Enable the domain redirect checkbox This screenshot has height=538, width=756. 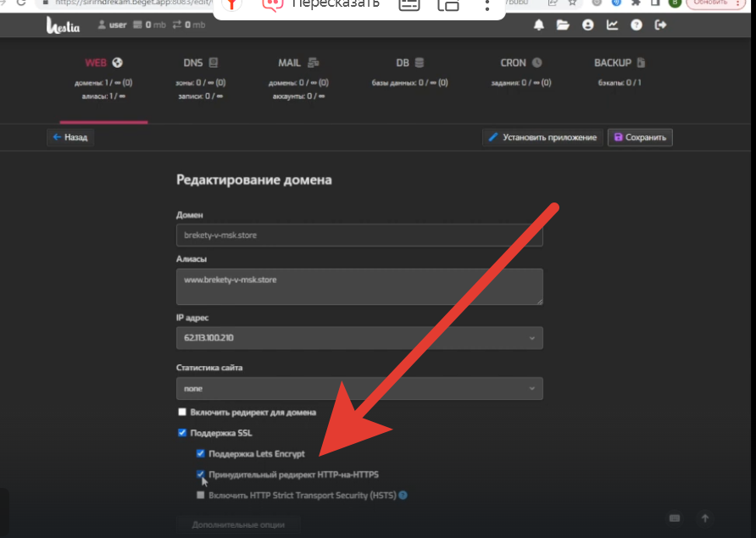pyautogui.click(x=182, y=413)
